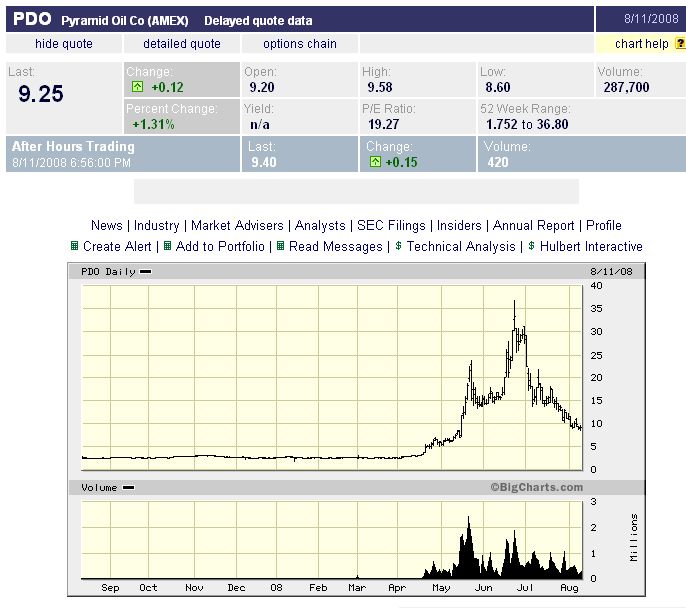Image resolution: width=686 pixels, height=608 pixels.
Task: Click the PDO daily price chart
Action: (x=332, y=378)
